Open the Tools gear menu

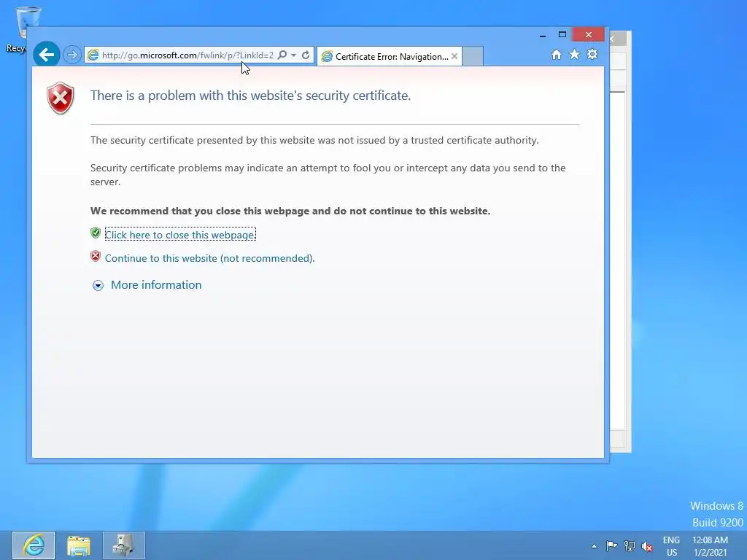point(592,54)
